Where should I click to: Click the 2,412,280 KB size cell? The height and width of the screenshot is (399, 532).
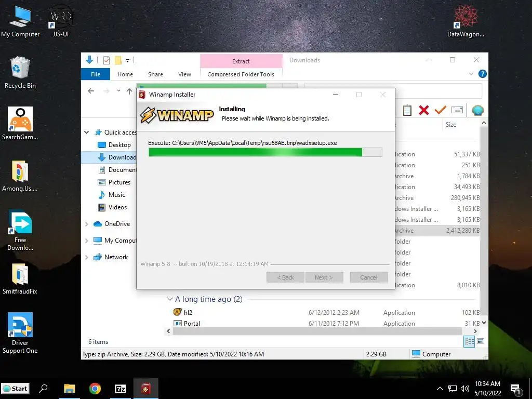point(463,231)
